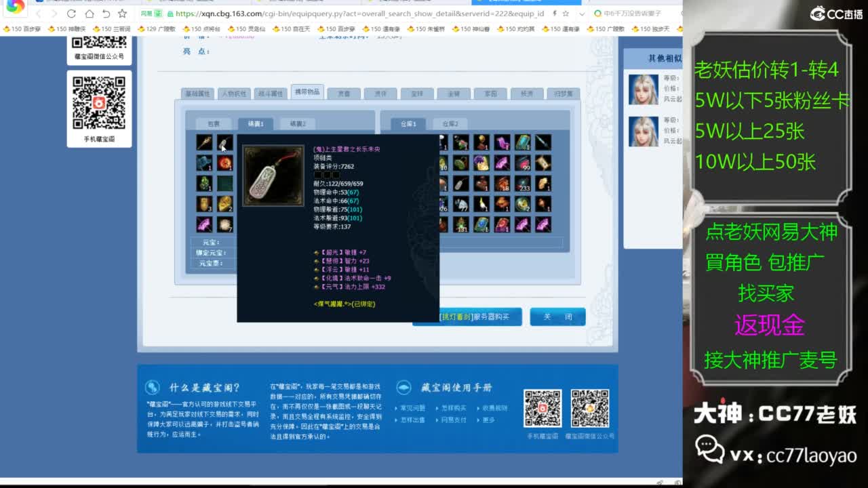Viewport: 868px width, 488px height.
Task: Open the 锦囊2 sub-tab
Action: pos(298,124)
